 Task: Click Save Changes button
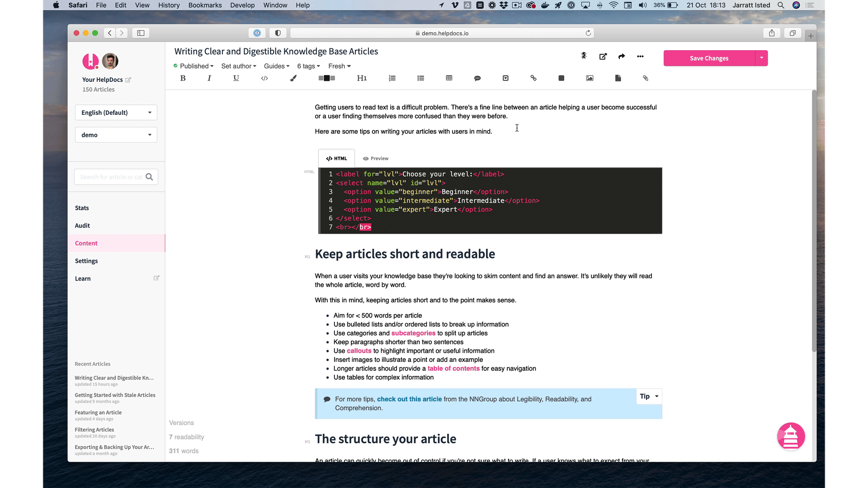(x=709, y=58)
